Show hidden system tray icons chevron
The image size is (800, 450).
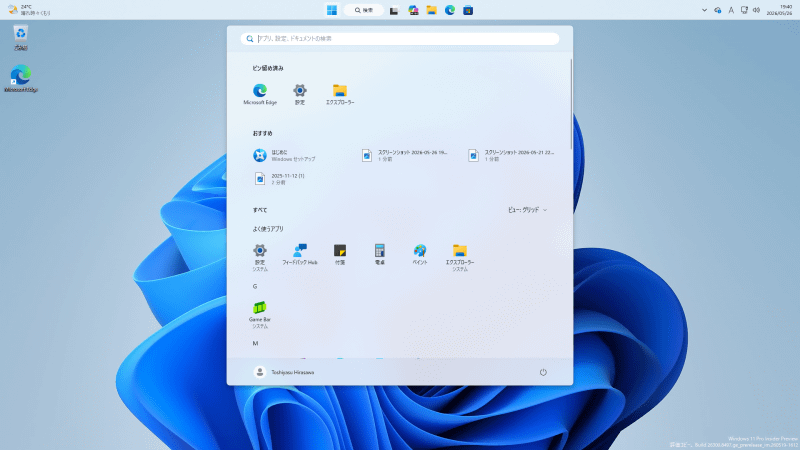pos(704,10)
